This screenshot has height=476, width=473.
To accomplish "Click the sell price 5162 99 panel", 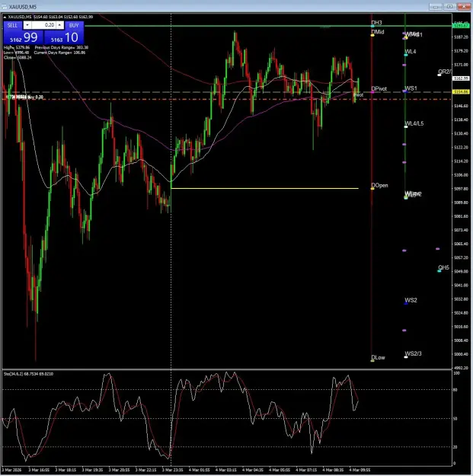I will click(x=24, y=37).
